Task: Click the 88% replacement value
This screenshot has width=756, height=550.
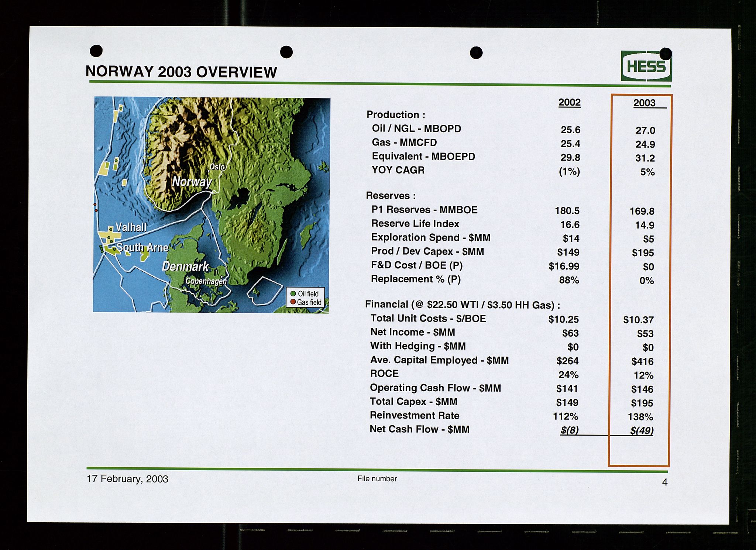Action: coord(569,280)
